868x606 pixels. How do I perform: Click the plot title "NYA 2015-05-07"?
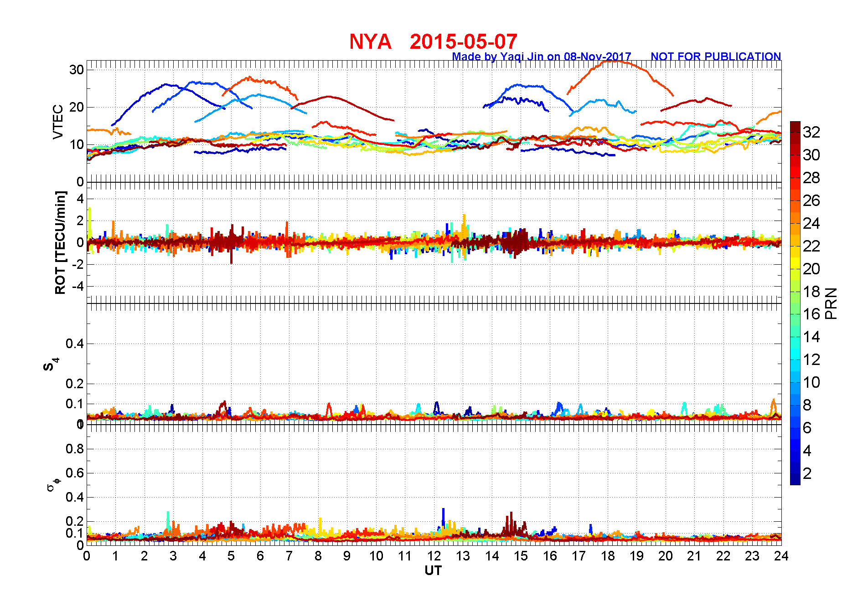(x=433, y=42)
